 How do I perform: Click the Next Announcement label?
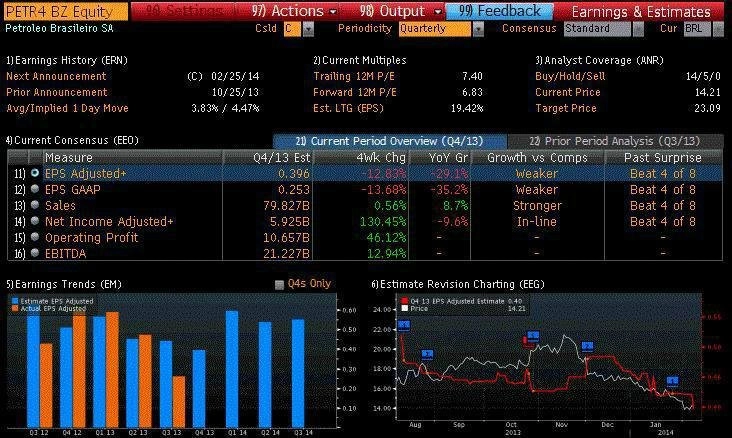click(x=56, y=76)
